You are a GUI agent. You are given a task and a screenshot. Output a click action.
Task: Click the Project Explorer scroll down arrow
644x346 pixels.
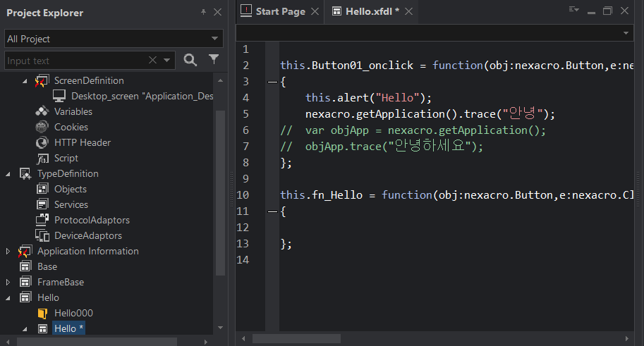pyautogui.click(x=221, y=328)
